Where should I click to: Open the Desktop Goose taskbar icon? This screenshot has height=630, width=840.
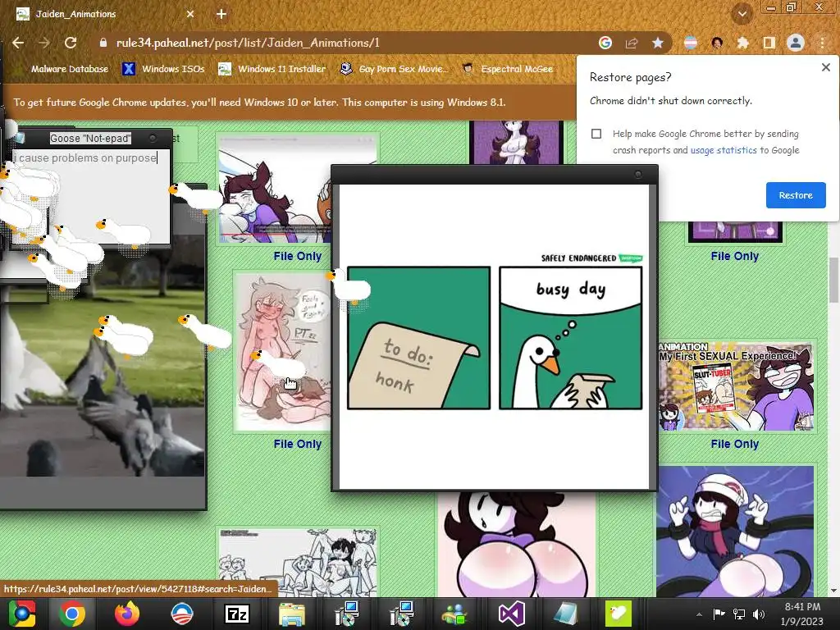point(619,614)
